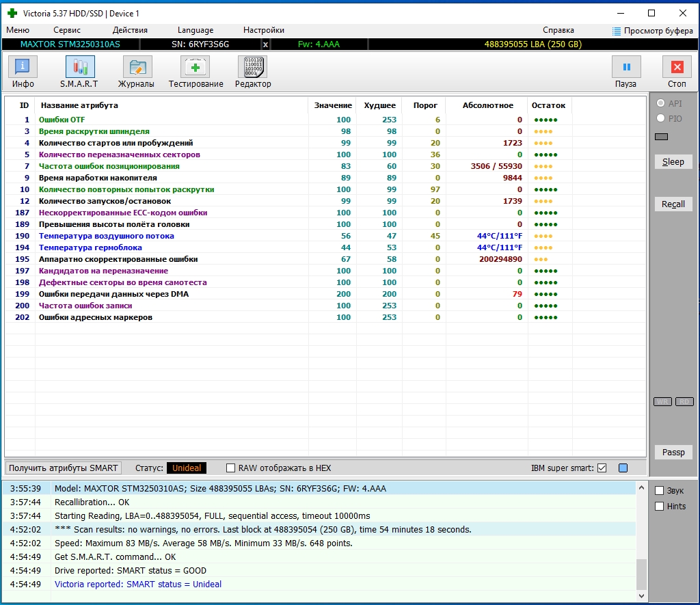The width and height of the screenshot is (700, 605).
Task: Click the Sleep button
Action: [673, 162]
